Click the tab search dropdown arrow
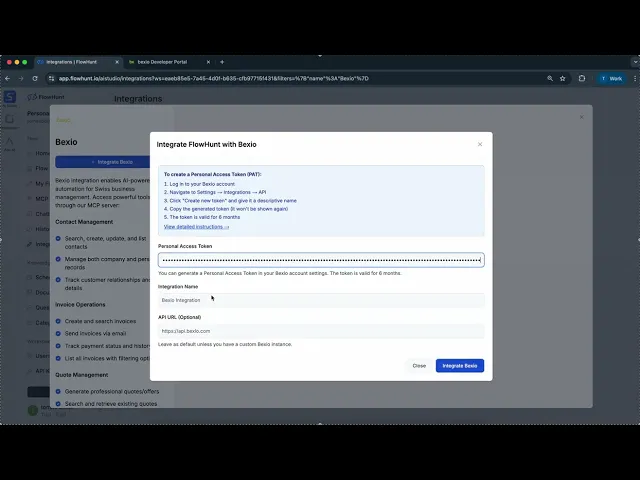 point(635,62)
